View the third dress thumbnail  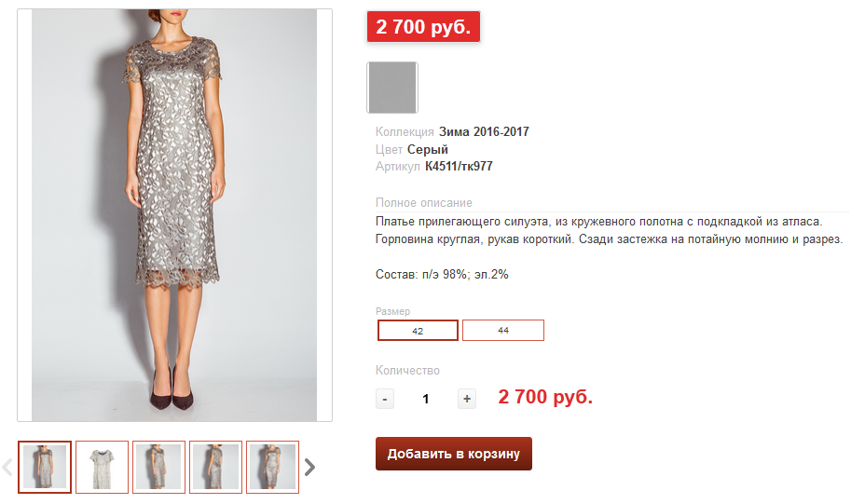[158, 467]
